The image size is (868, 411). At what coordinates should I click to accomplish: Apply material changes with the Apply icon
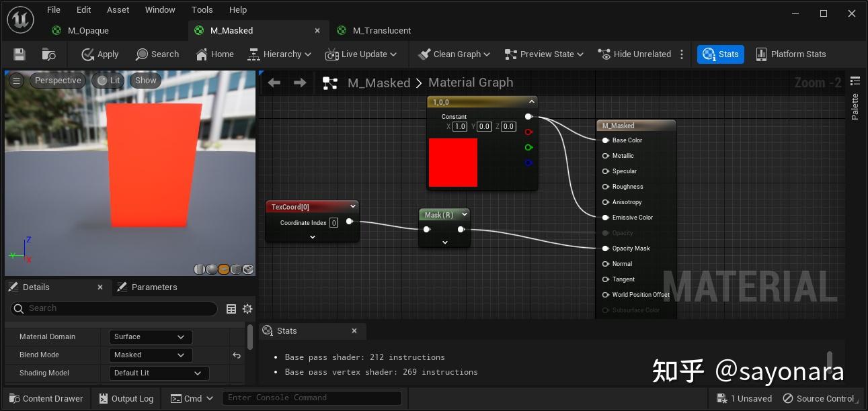pyautogui.click(x=99, y=54)
